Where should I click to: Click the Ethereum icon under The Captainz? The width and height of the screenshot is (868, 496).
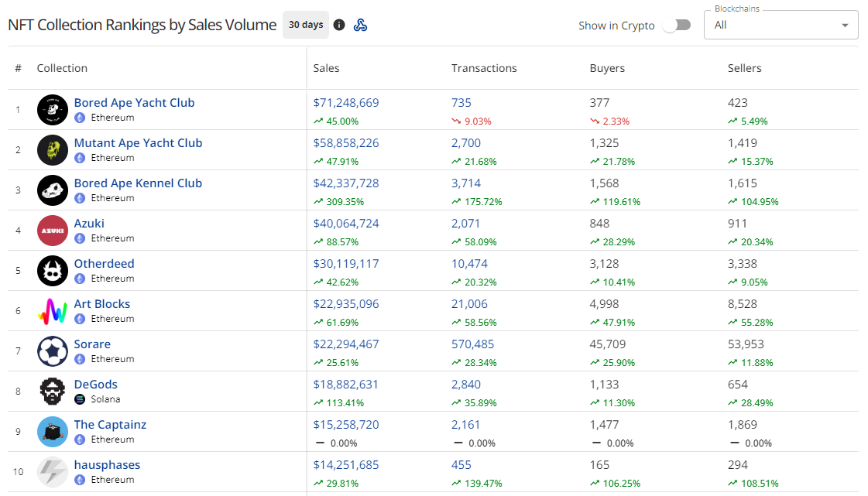coord(80,440)
